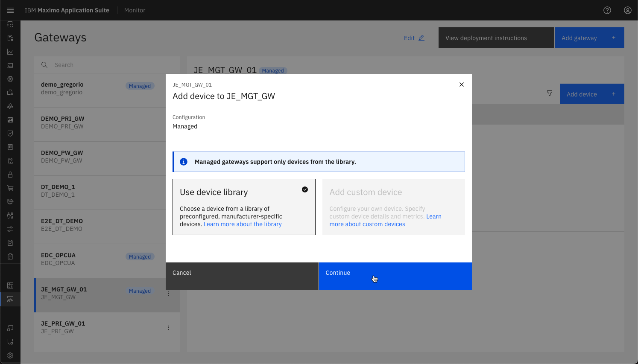Image resolution: width=638 pixels, height=364 pixels.
Task: Click the device filter funnel icon
Action: 550,93
